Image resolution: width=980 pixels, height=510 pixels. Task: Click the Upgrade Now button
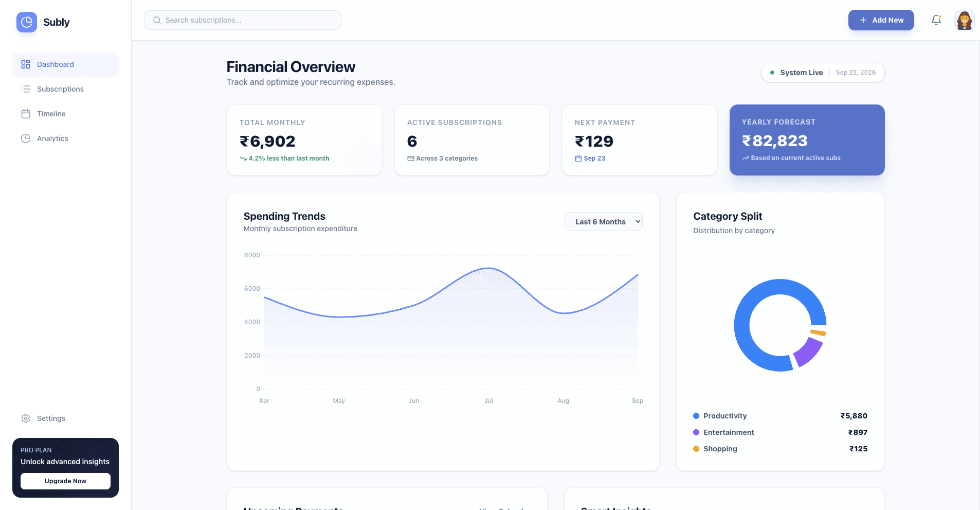click(65, 481)
